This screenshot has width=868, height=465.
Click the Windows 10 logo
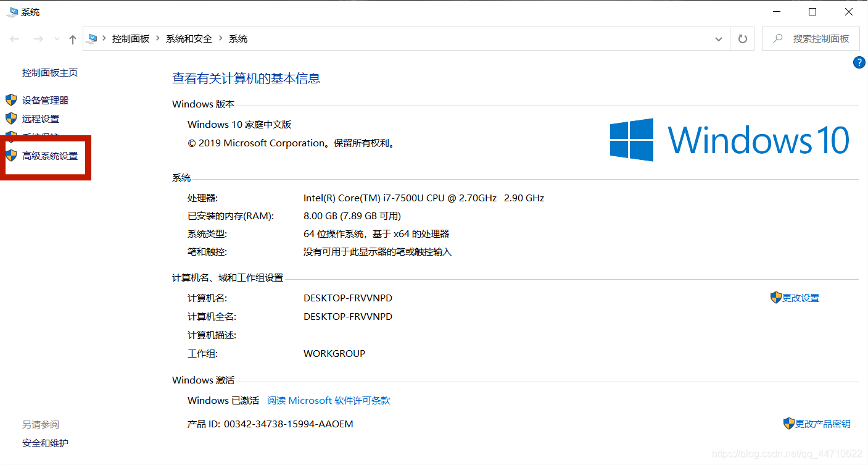tap(730, 140)
